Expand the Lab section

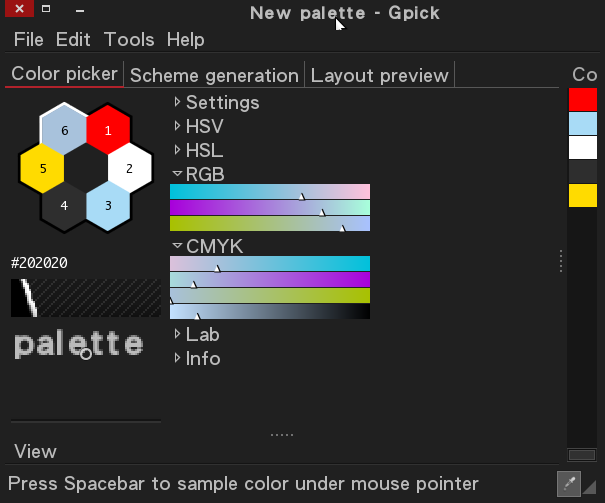coord(196,334)
